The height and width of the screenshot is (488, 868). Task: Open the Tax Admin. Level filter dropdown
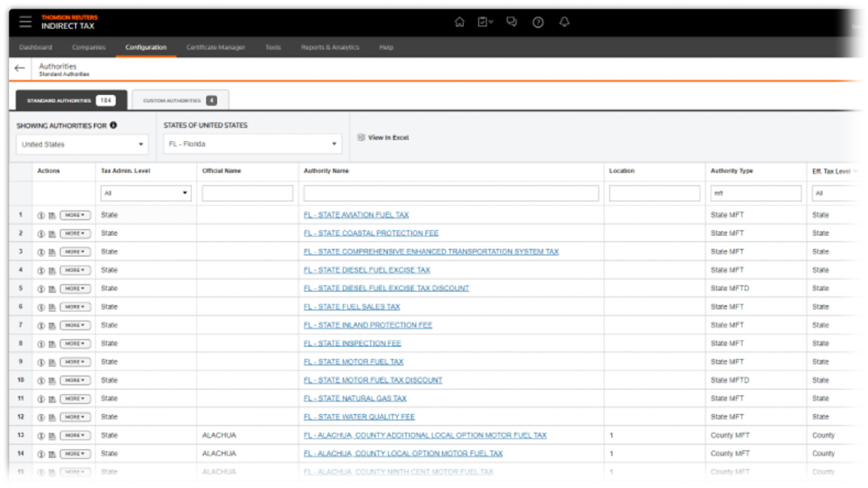146,193
